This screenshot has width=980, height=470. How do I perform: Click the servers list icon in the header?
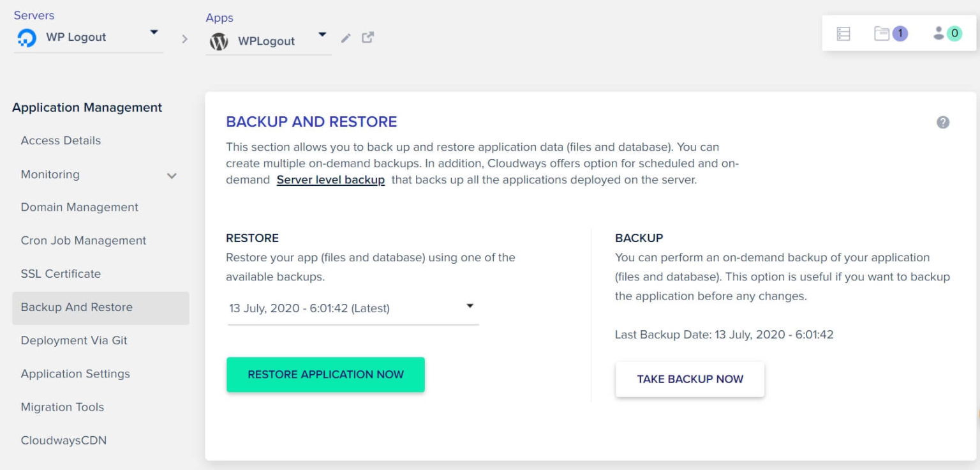click(x=843, y=33)
